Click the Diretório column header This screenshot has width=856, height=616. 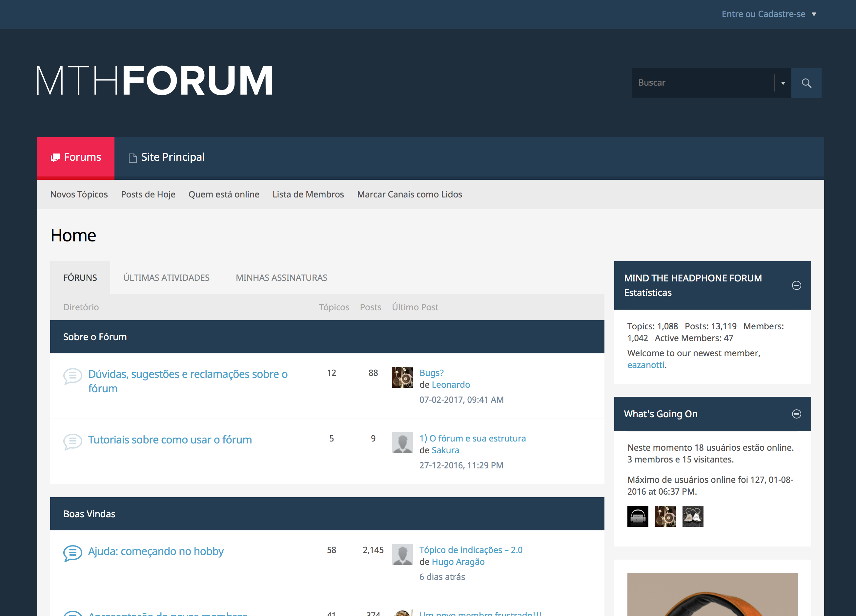tap(81, 307)
